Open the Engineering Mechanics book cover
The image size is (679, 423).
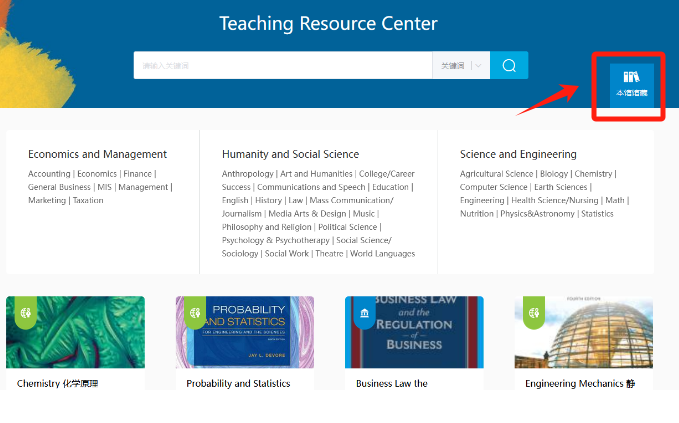[x=584, y=332]
